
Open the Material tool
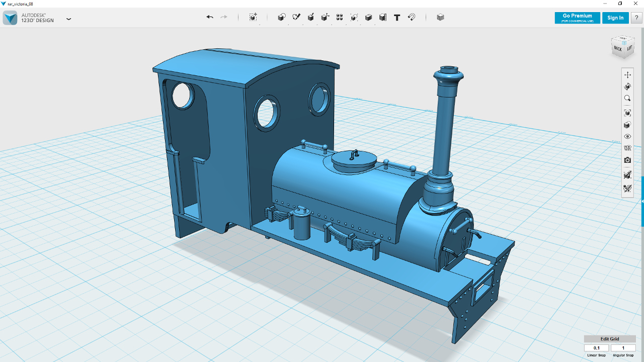pyautogui.click(x=441, y=17)
